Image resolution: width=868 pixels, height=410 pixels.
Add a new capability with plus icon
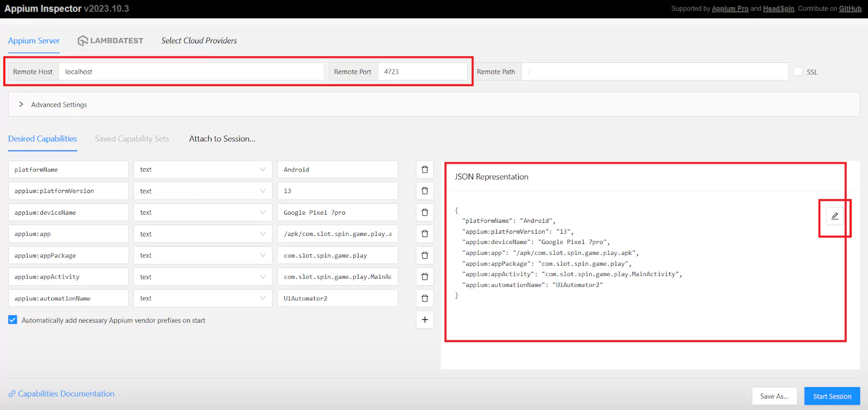[425, 320]
